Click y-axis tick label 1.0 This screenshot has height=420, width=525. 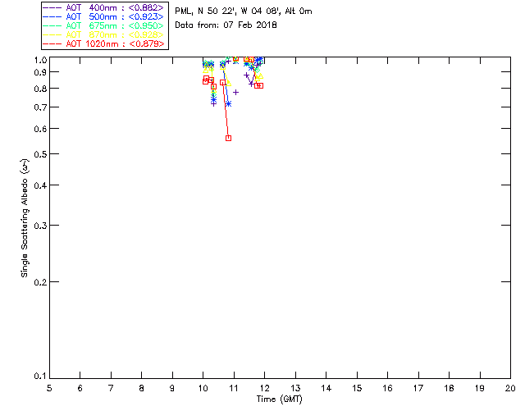[x=40, y=60]
